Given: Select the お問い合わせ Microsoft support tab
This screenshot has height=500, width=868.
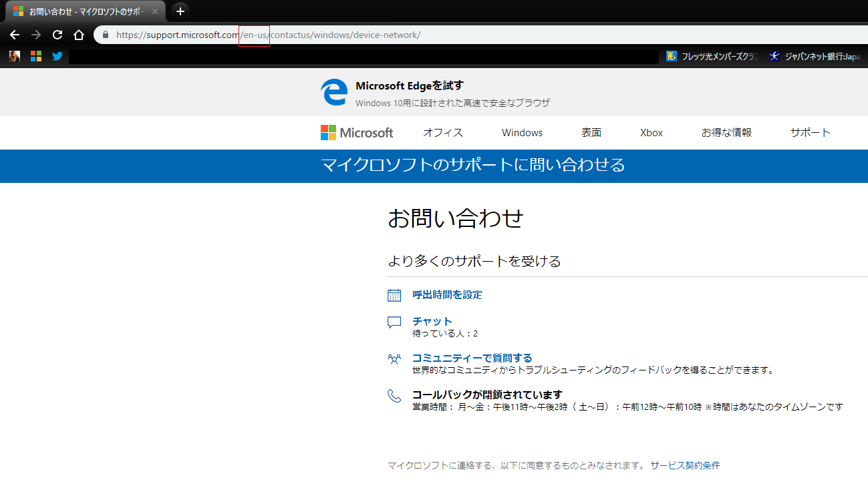Looking at the screenshot, I should [86, 11].
